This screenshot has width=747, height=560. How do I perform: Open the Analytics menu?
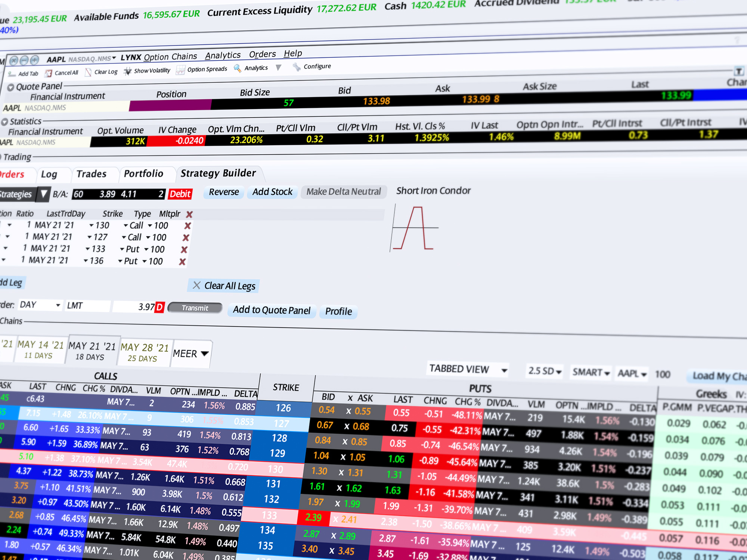click(x=223, y=55)
